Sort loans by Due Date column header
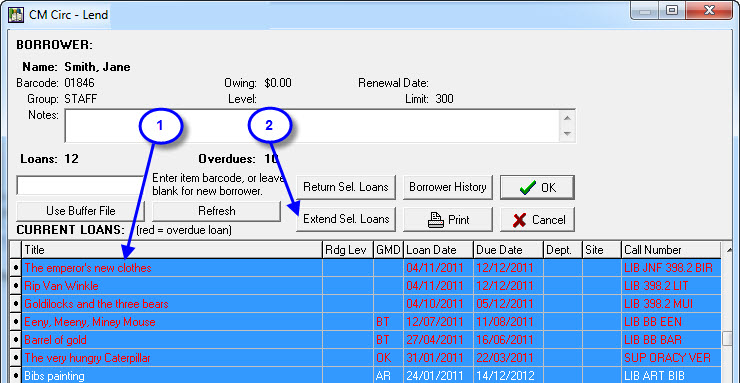The image size is (740, 383). pyautogui.click(x=508, y=250)
